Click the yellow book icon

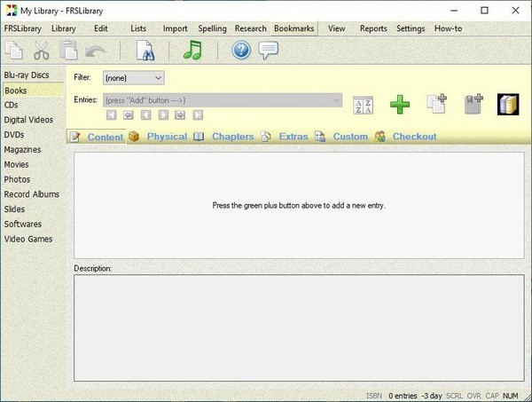coord(507,104)
